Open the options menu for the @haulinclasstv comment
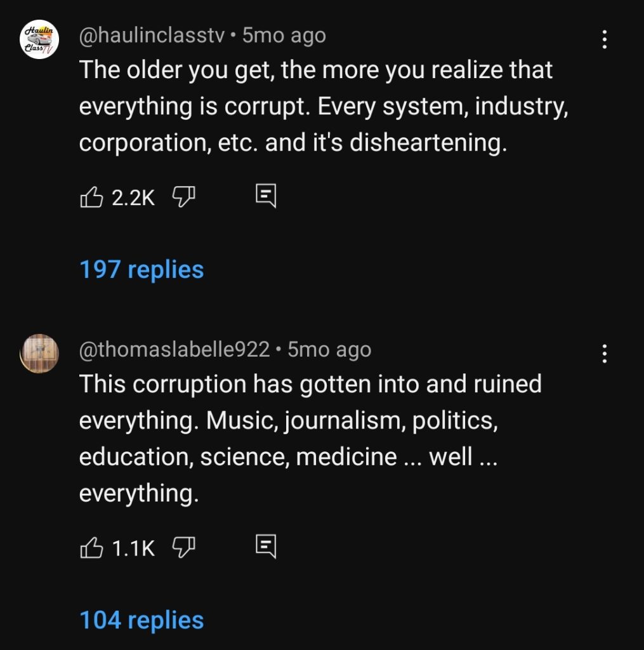 point(605,40)
